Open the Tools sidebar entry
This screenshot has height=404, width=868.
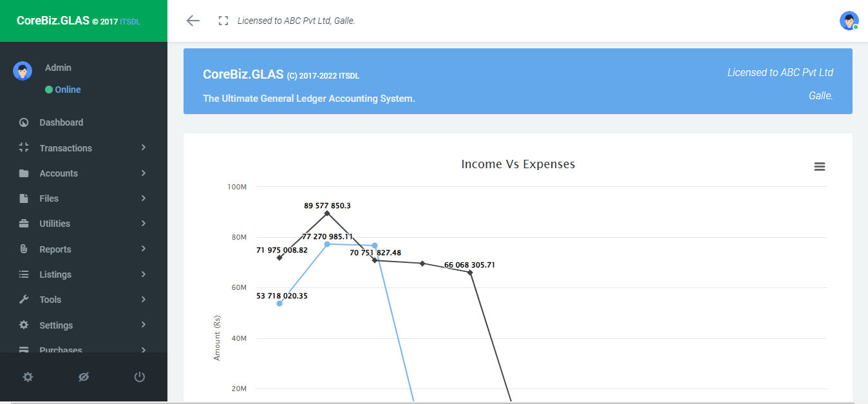click(84, 300)
